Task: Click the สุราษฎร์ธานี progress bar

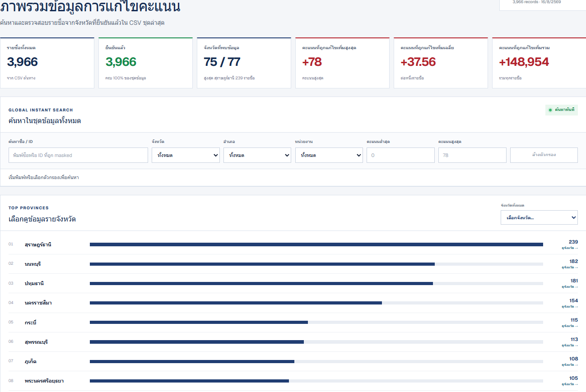Action: point(316,244)
